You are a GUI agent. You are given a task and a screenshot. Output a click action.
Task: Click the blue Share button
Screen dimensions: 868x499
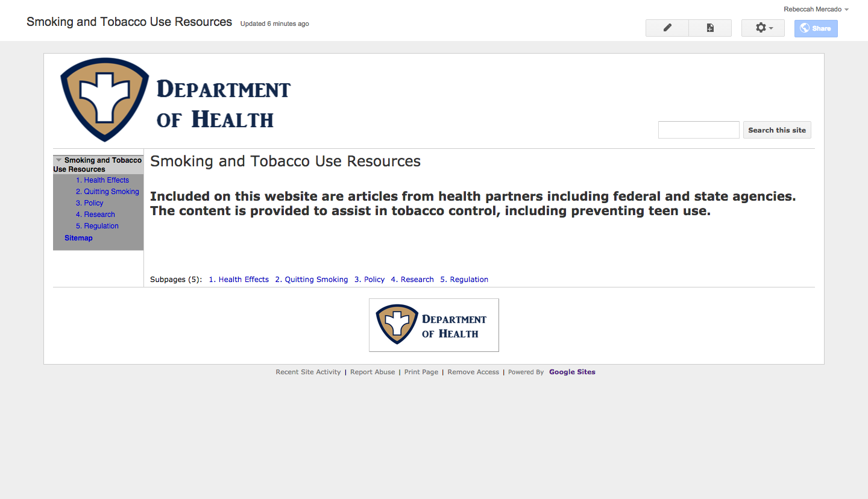(x=816, y=28)
